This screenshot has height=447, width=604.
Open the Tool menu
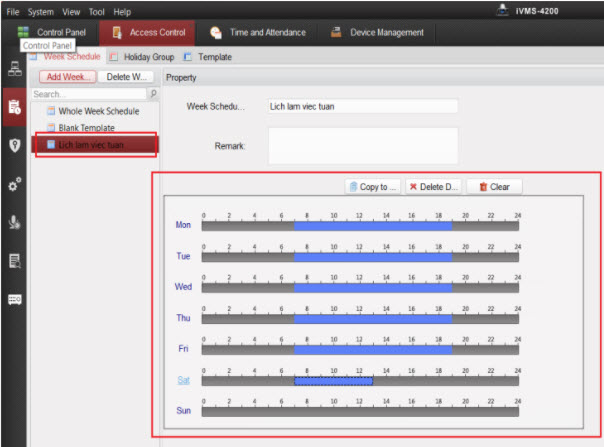tap(96, 11)
